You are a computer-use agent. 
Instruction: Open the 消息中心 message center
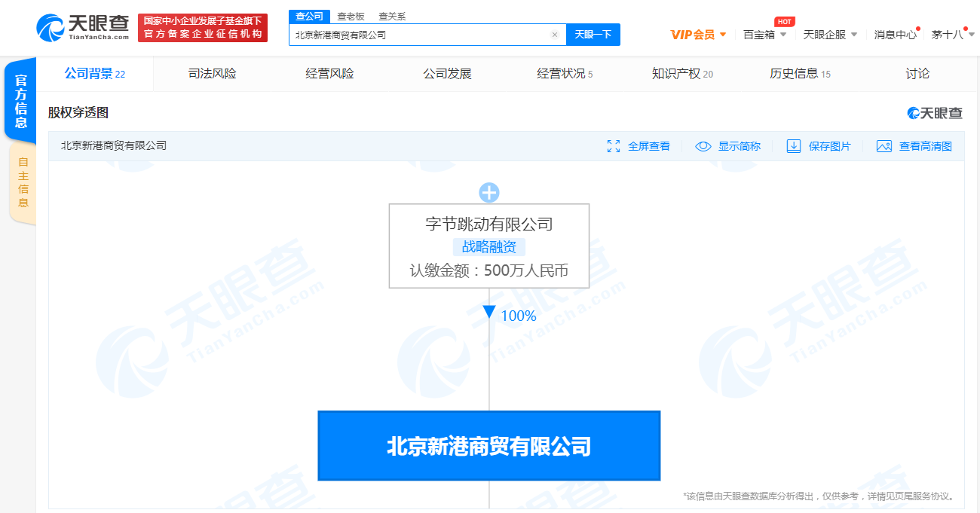896,35
